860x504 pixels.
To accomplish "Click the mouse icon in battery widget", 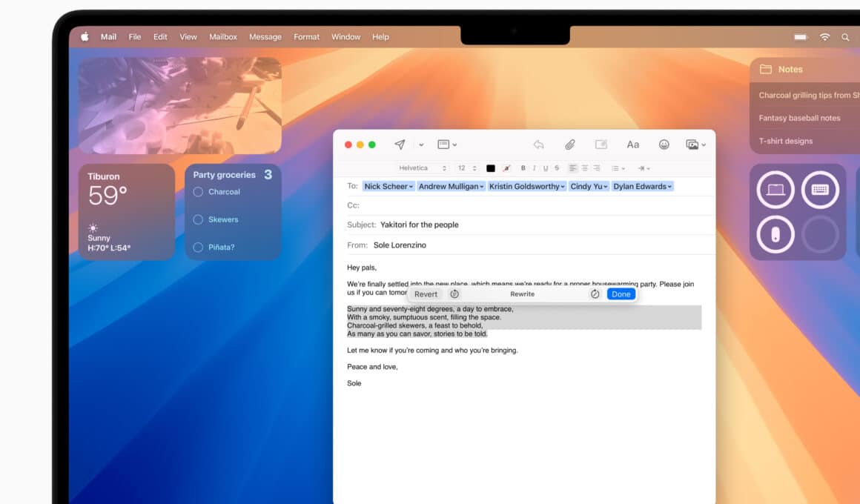I will 775,235.
